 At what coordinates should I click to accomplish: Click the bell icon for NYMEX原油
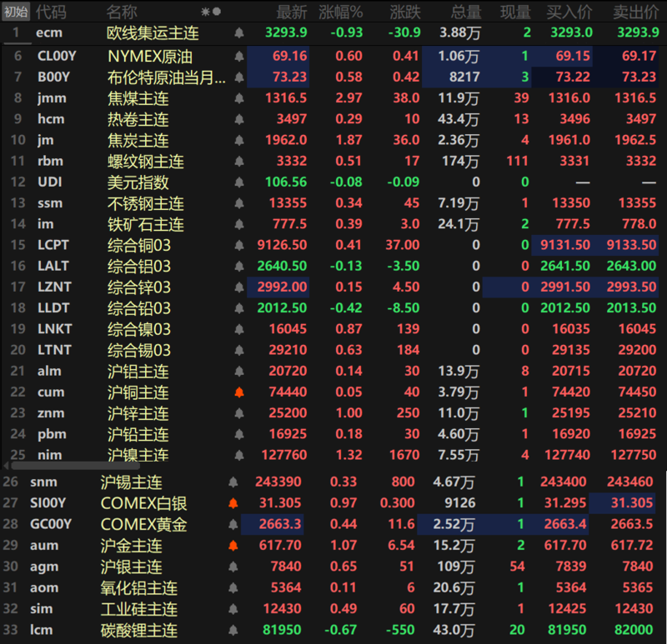pos(239,57)
